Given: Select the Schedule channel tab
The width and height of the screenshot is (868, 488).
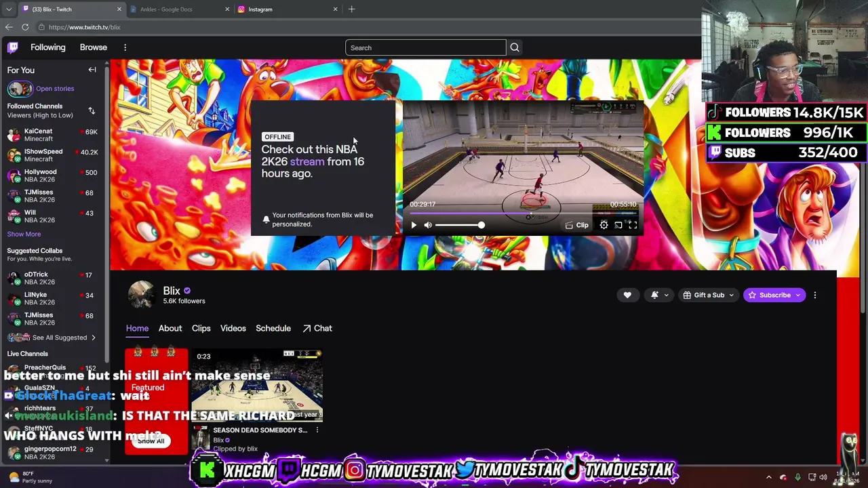Looking at the screenshot, I should coord(273,328).
